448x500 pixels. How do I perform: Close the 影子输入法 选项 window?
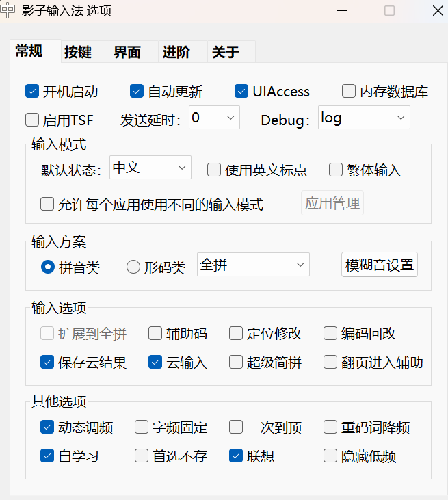[x=438, y=10]
